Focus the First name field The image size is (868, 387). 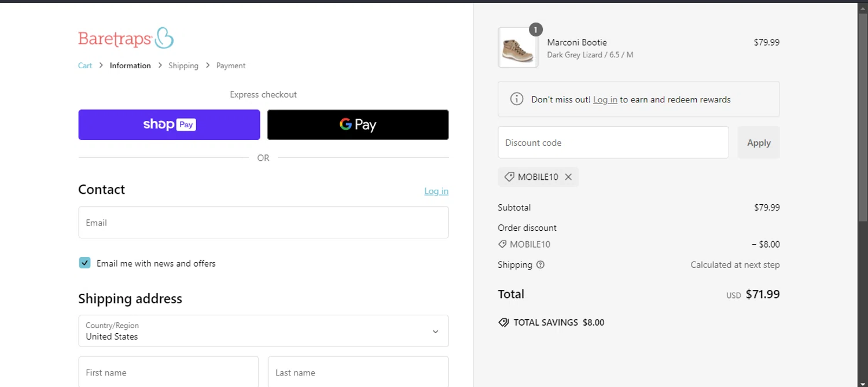[x=168, y=372]
